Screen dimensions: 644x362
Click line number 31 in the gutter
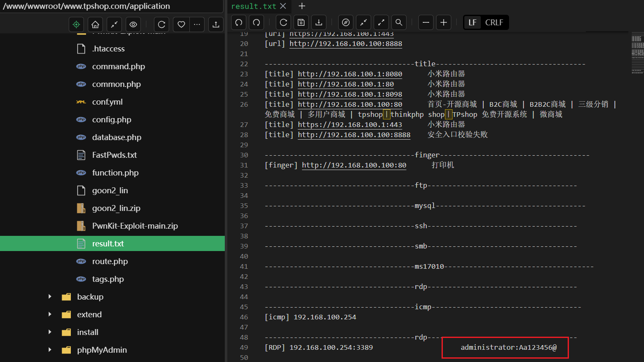[x=244, y=165]
